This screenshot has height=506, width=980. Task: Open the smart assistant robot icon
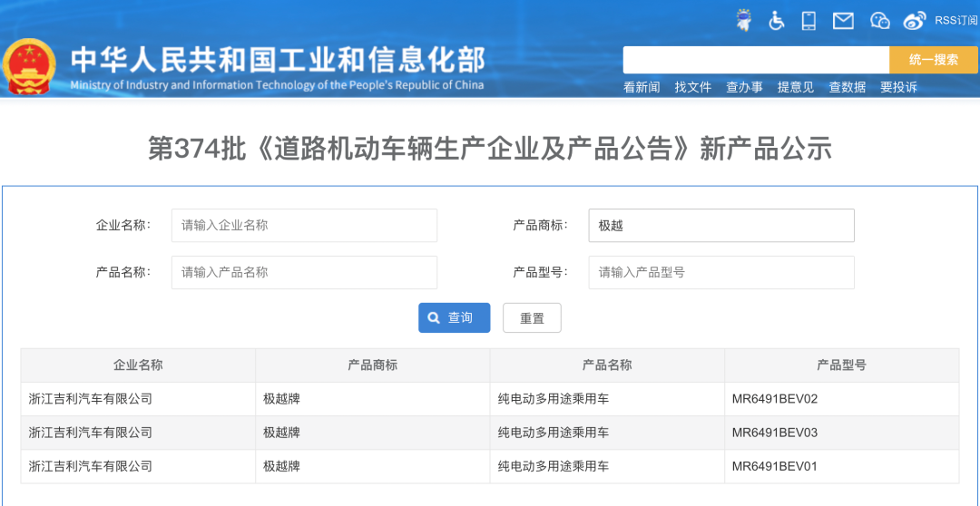[x=743, y=21]
